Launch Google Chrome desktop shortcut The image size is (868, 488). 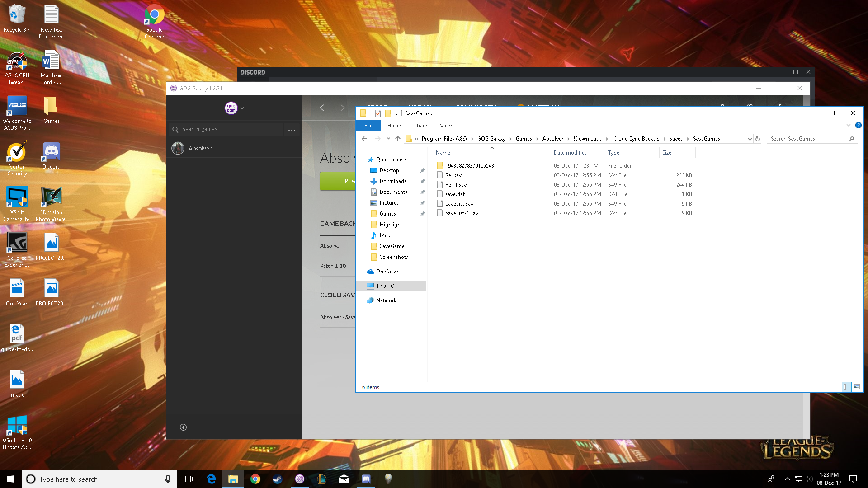click(154, 21)
